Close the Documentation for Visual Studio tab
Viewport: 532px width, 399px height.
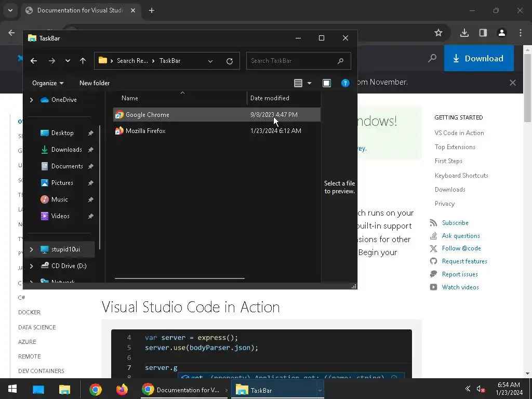click(x=133, y=10)
